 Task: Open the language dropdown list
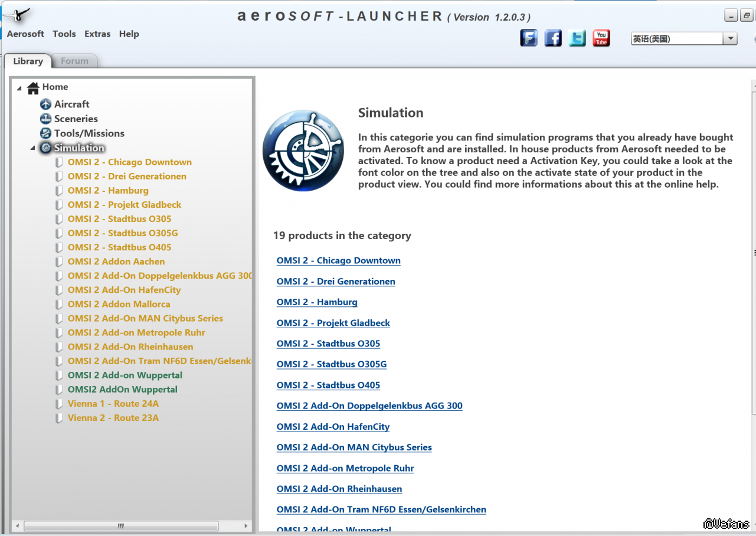coord(731,39)
